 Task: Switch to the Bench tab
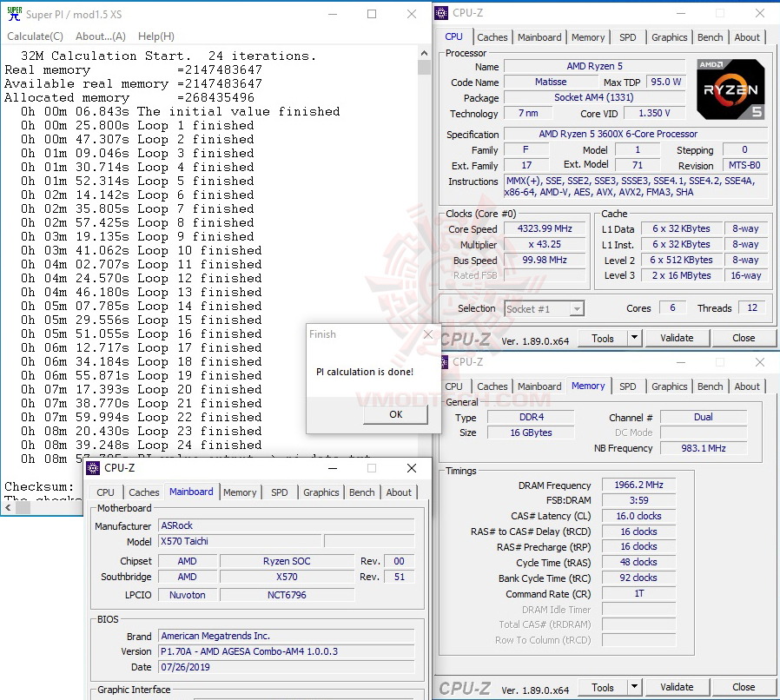coord(710,37)
